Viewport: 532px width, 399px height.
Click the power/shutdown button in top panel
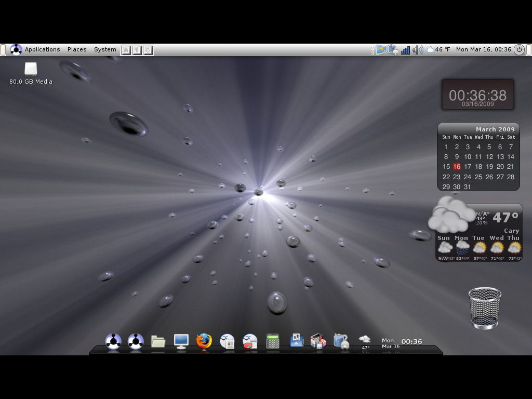(519, 50)
